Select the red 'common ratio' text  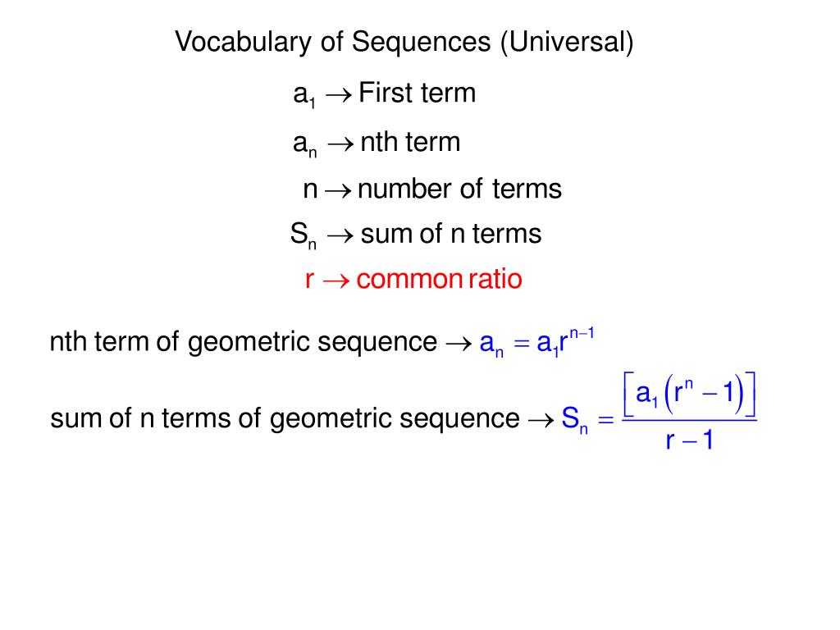coord(440,279)
